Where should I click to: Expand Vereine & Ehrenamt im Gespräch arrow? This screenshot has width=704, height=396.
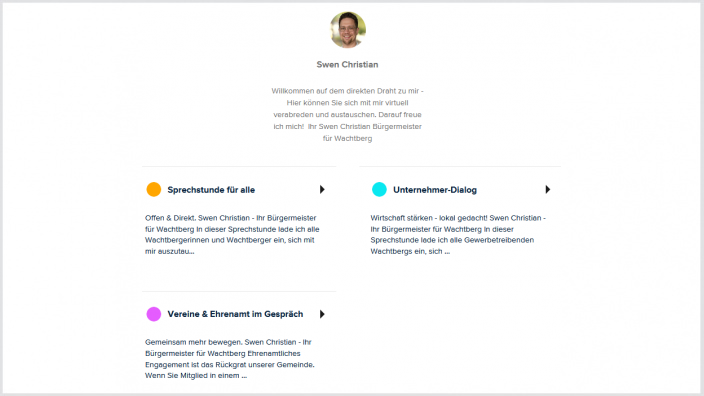point(322,314)
